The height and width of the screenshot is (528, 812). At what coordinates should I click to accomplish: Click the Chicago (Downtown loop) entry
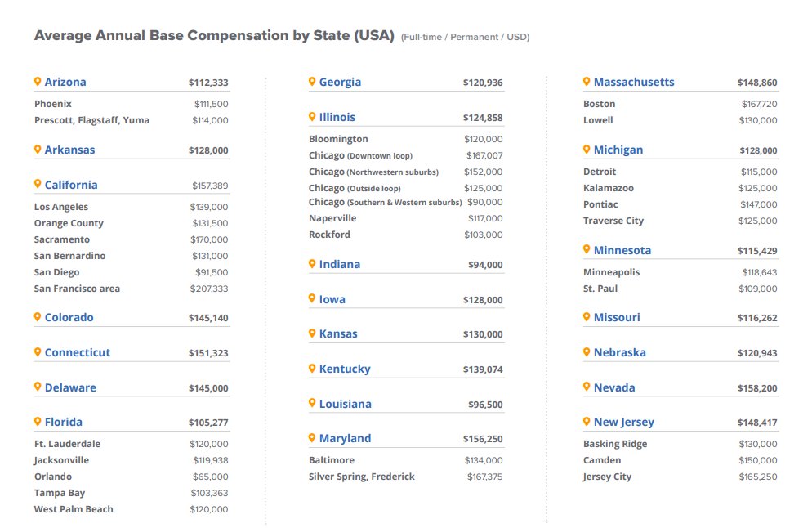pyautogui.click(x=360, y=155)
